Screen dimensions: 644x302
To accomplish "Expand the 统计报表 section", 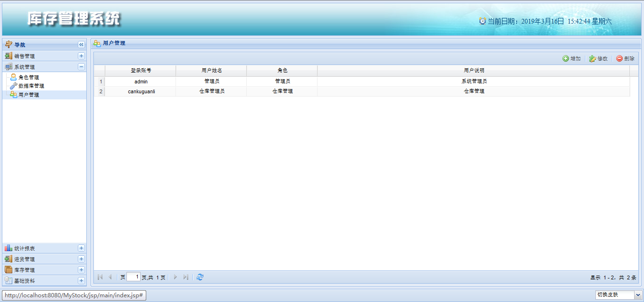I will 81,248.
